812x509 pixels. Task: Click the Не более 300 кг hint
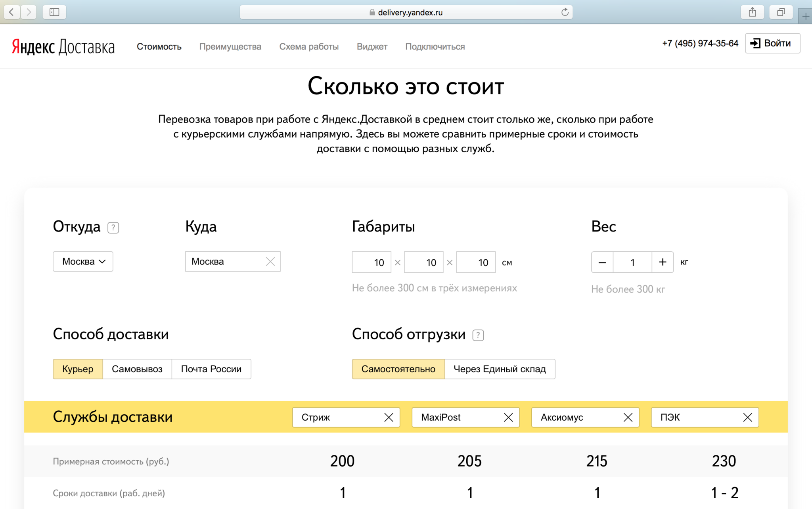[x=628, y=289]
